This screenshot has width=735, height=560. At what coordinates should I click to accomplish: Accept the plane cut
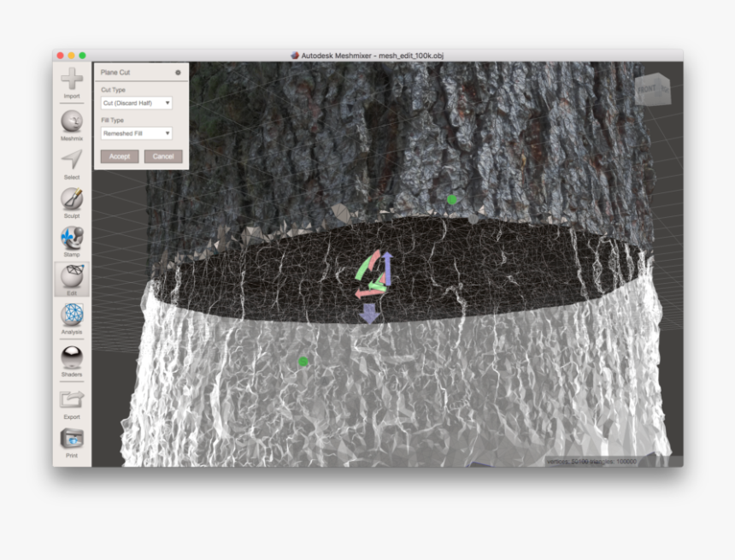(x=119, y=156)
